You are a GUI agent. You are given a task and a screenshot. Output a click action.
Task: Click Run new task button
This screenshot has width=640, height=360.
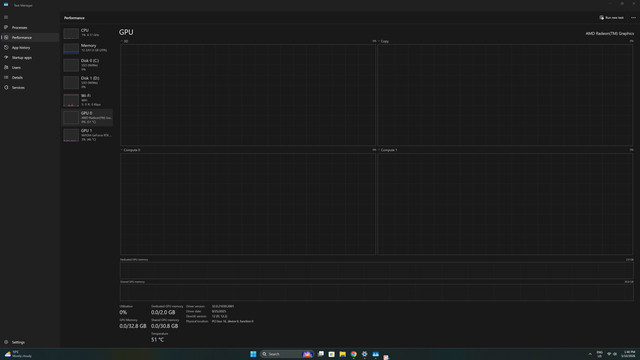click(x=611, y=18)
